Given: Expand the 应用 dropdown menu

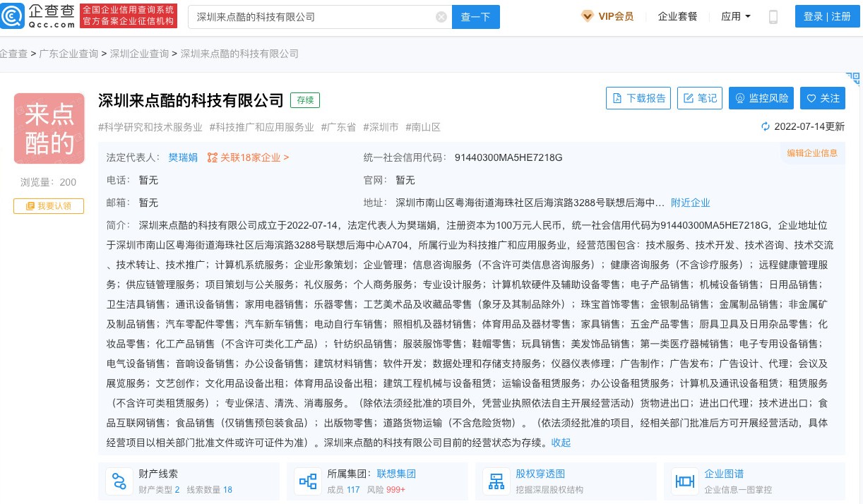Looking at the screenshot, I should point(735,16).
